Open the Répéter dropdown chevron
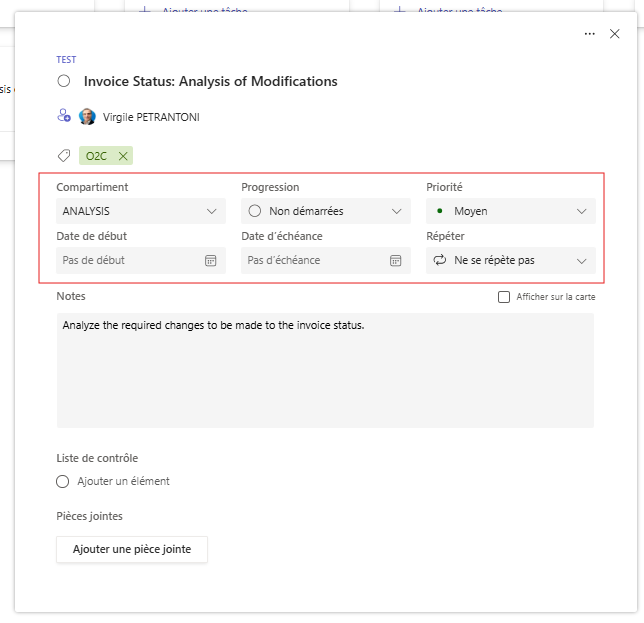The height and width of the screenshot is (623, 644). 582,260
